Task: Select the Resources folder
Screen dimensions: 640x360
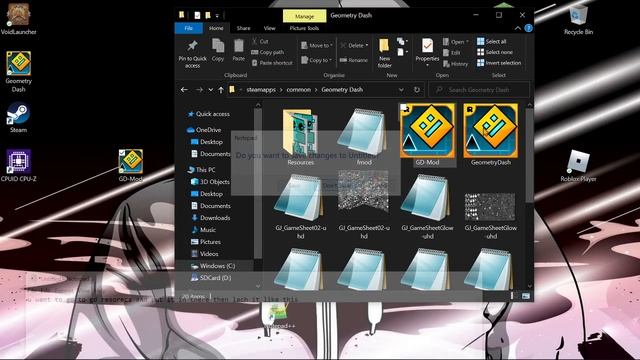Action: point(300,136)
